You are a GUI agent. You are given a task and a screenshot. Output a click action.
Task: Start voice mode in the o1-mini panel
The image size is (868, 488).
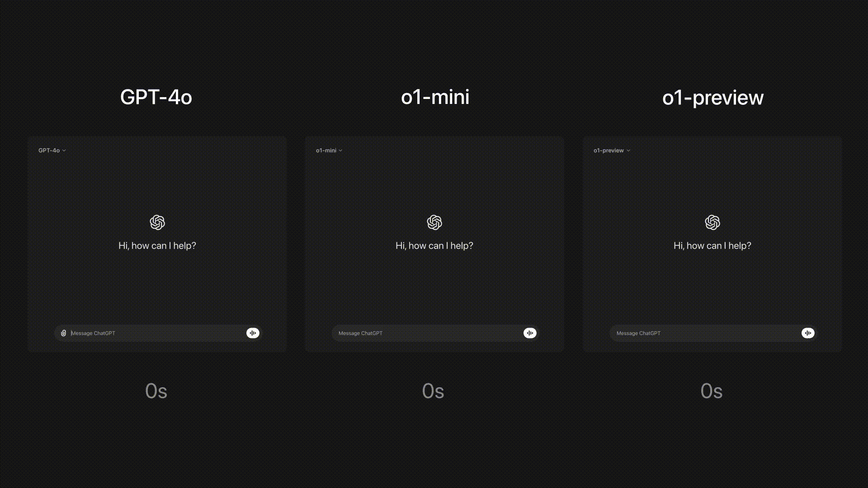pyautogui.click(x=530, y=333)
